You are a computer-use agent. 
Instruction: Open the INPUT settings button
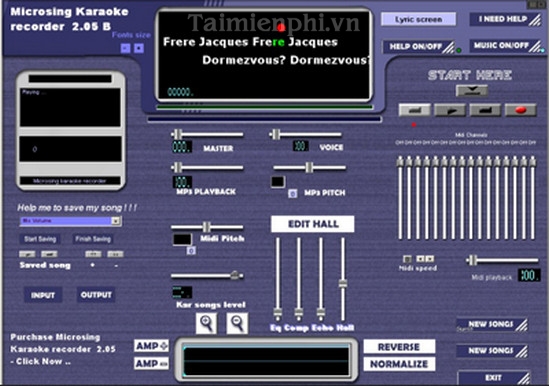coord(43,295)
